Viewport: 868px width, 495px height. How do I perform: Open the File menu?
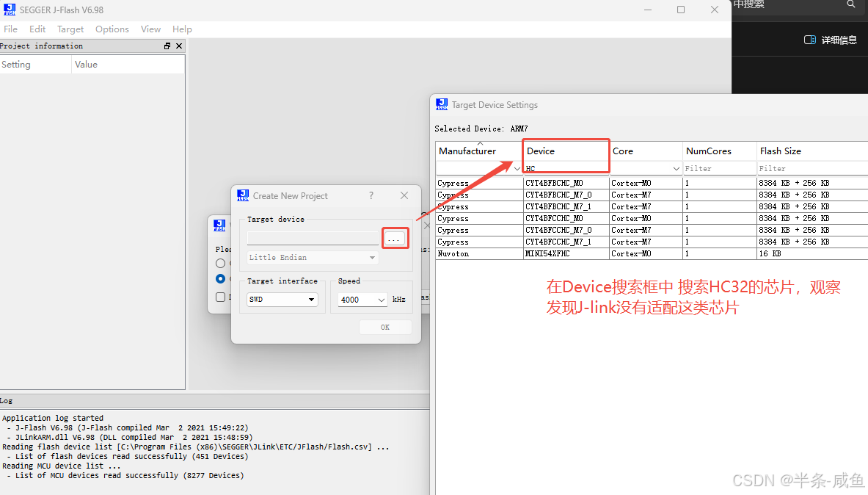pyautogui.click(x=10, y=29)
